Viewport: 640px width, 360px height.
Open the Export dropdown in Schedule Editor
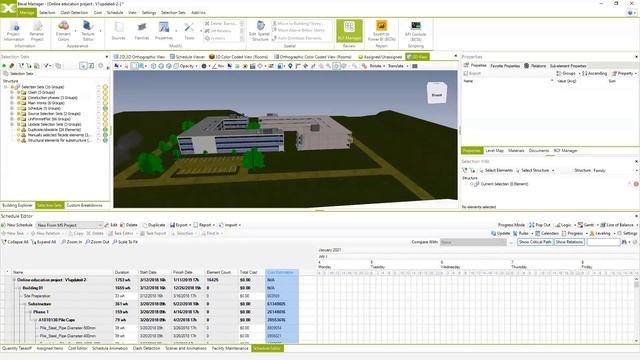point(181,225)
